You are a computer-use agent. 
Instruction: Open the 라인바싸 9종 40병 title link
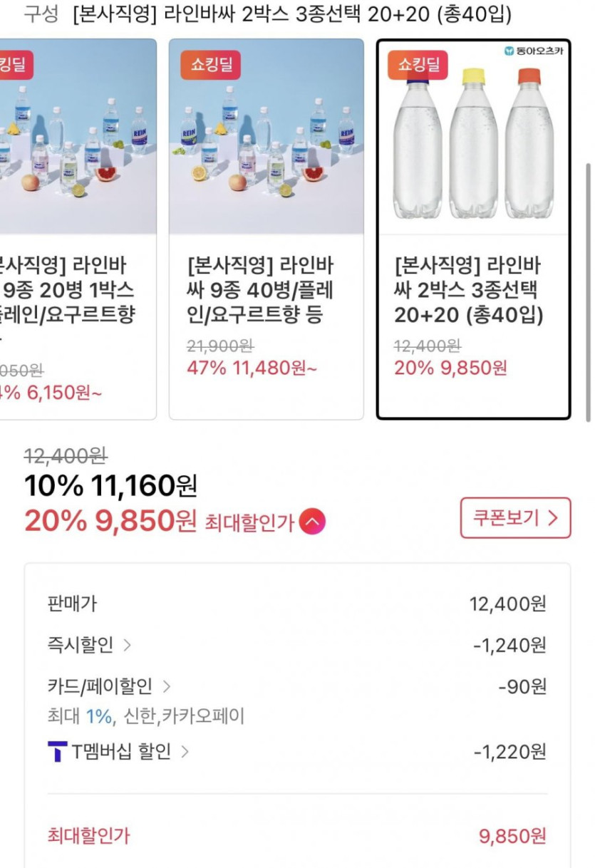(x=260, y=291)
